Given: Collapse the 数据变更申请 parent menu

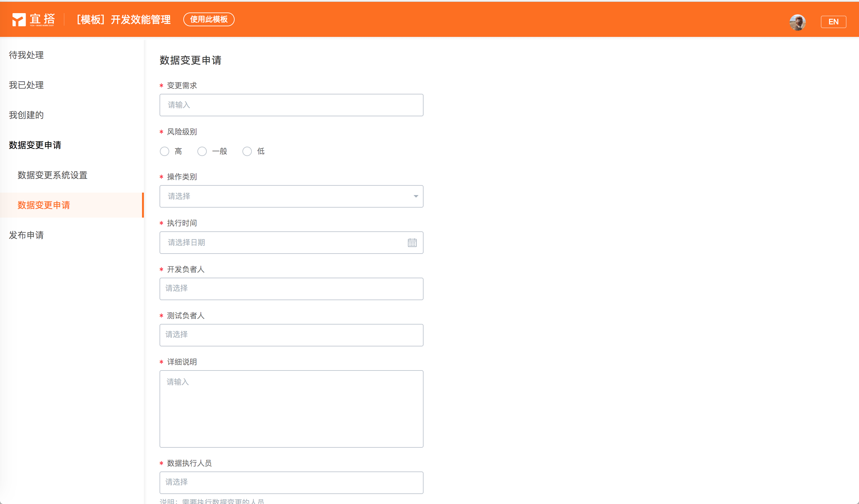Looking at the screenshot, I should [35, 145].
